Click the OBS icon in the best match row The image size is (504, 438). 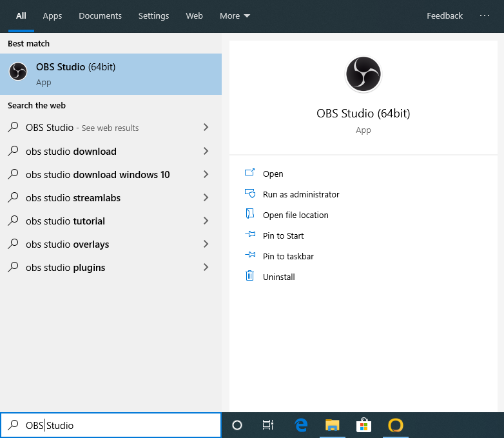(x=18, y=72)
